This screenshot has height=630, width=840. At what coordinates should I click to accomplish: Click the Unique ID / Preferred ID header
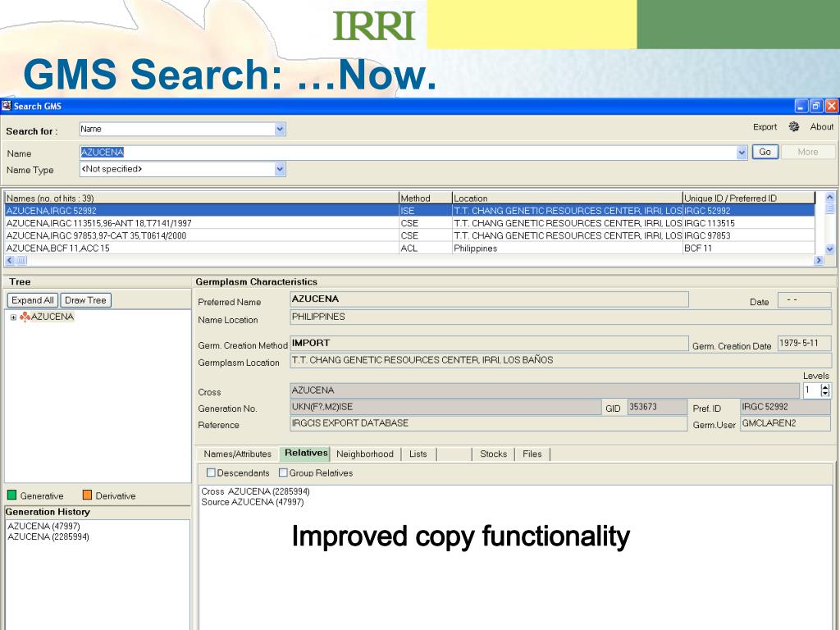[749, 199]
